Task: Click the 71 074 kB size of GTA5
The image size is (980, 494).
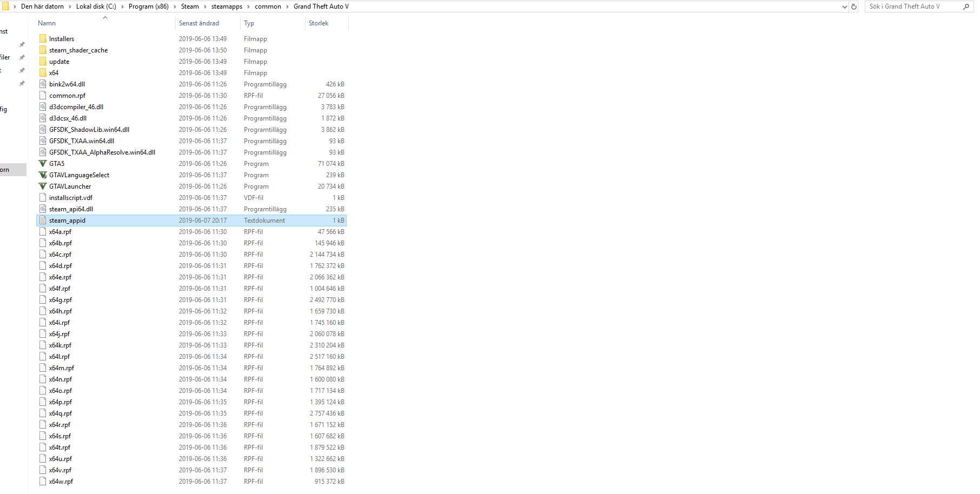Action: pyautogui.click(x=331, y=164)
